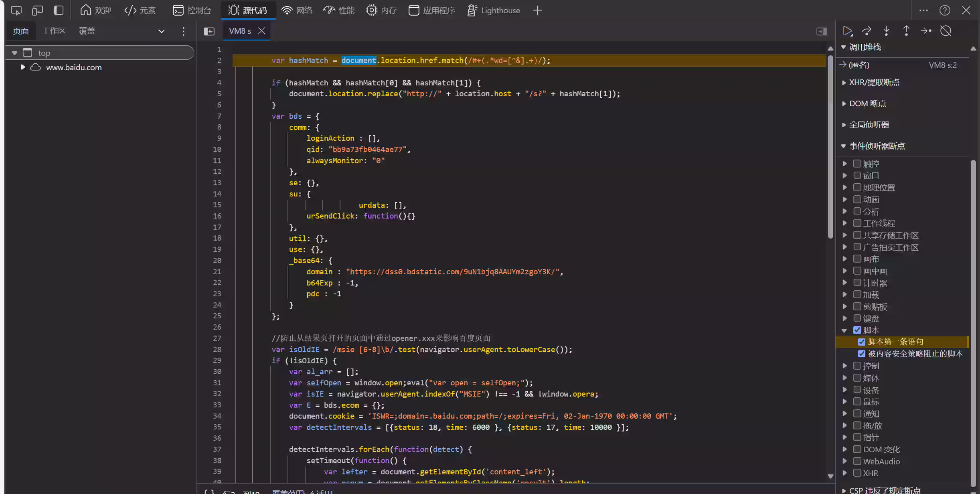980x494 pixels.
Task: Click line number 5 gutter
Action: point(219,93)
